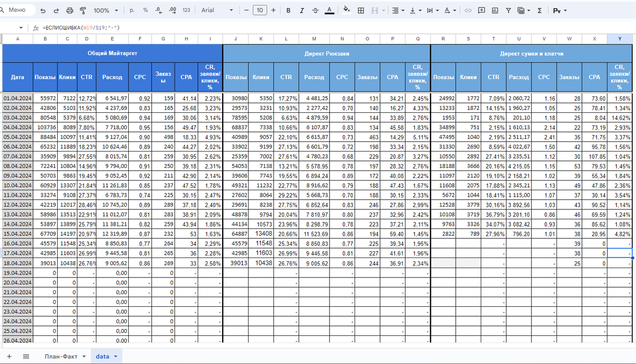The image size is (636, 364).
Task: Click cell with value 107,85
Action: point(595,156)
